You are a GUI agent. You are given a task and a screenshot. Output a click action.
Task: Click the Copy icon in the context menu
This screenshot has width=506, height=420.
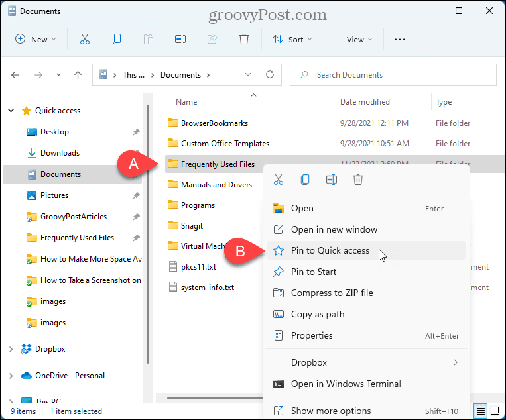(305, 180)
